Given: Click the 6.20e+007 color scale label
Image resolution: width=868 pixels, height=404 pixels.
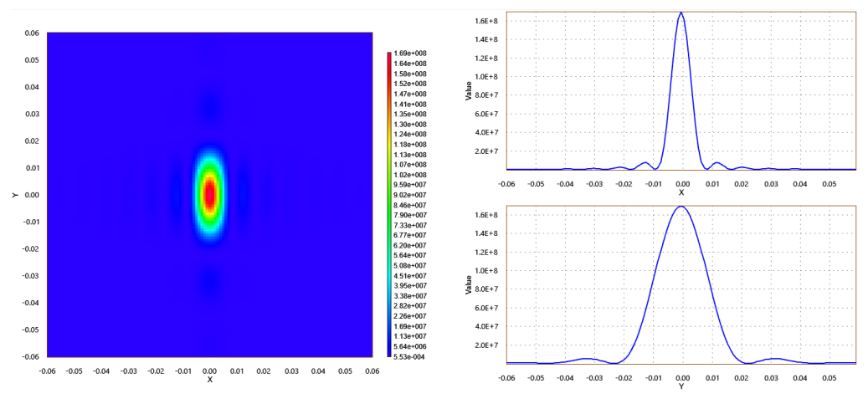Looking at the screenshot, I should (409, 245).
